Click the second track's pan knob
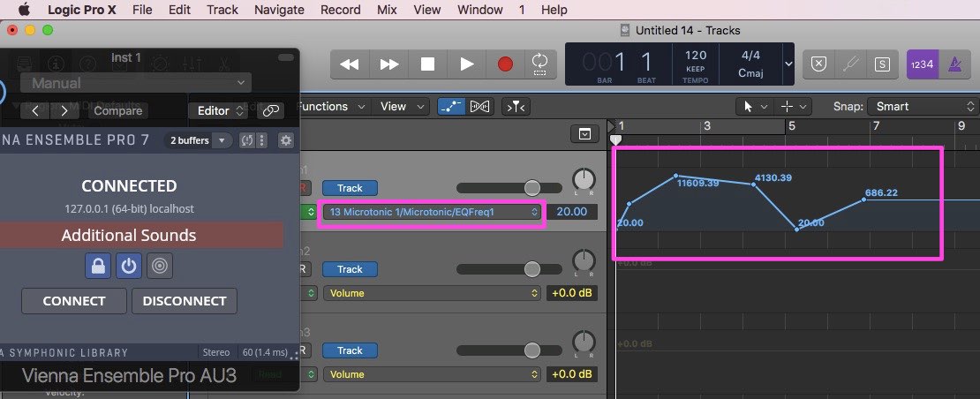The height and width of the screenshot is (399, 980). [x=584, y=261]
